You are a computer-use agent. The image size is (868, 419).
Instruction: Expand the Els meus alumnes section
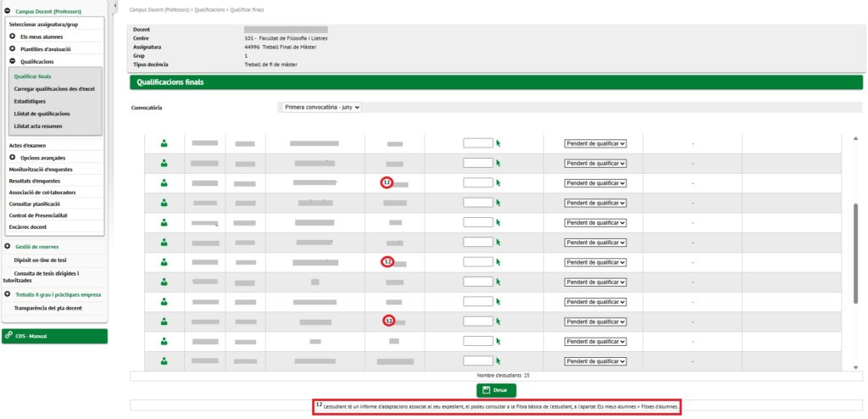13,37
